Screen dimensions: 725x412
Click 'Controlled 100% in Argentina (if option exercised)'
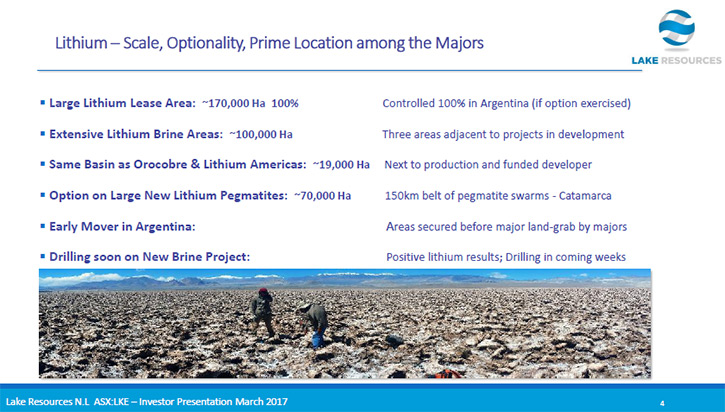(x=506, y=103)
